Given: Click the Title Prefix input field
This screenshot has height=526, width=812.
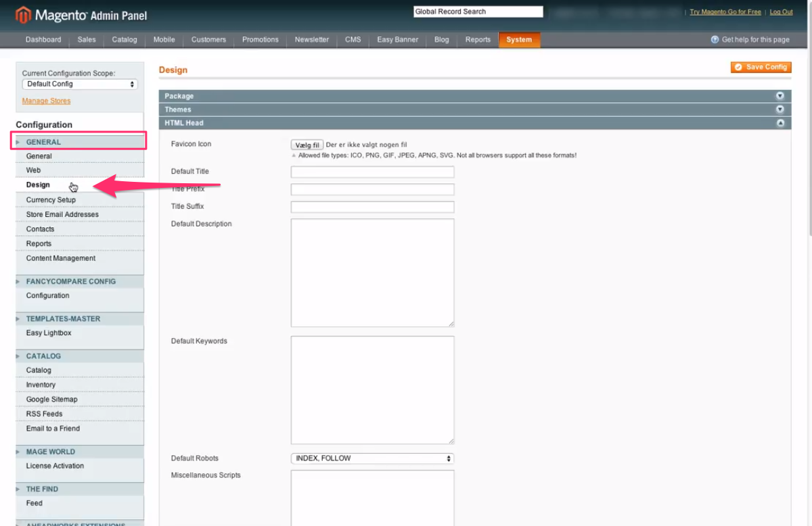Looking at the screenshot, I should 372,189.
